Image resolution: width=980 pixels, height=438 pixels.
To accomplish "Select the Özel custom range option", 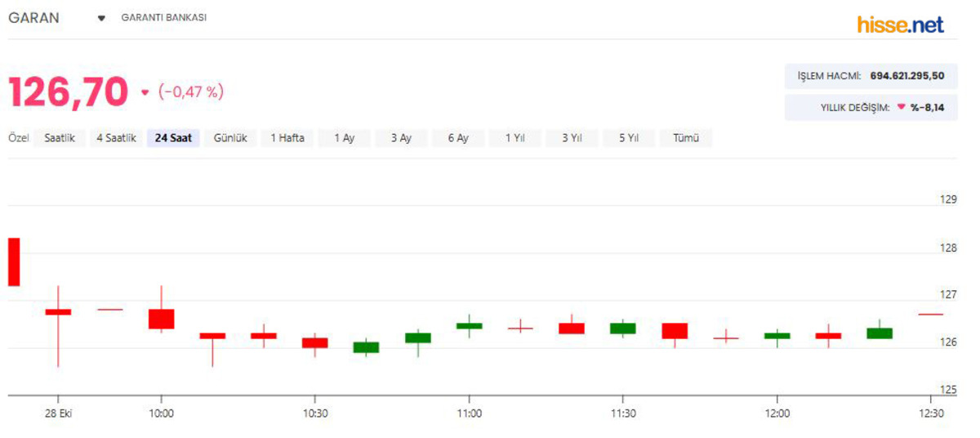I will [x=19, y=138].
